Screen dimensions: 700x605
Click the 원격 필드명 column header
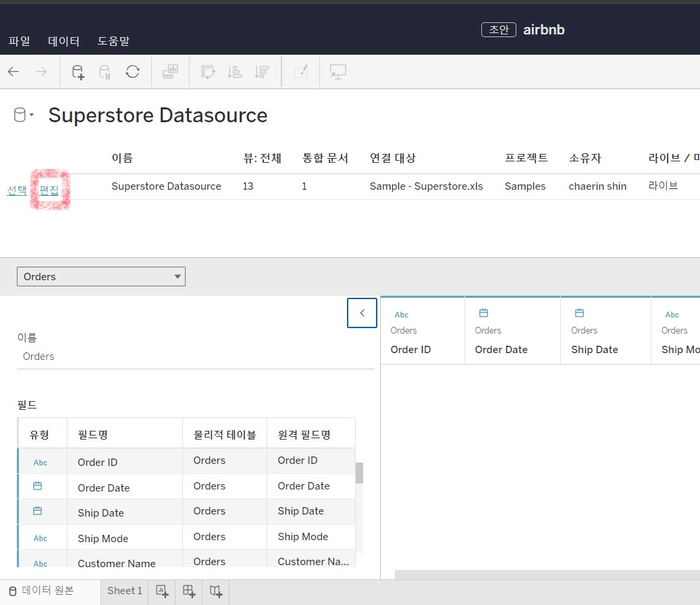(x=304, y=435)
